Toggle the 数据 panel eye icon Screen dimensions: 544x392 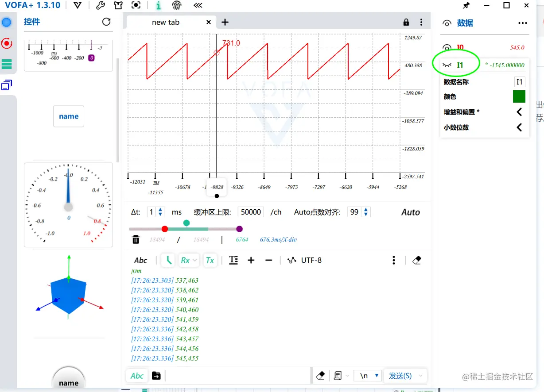[x=447, y=23]
